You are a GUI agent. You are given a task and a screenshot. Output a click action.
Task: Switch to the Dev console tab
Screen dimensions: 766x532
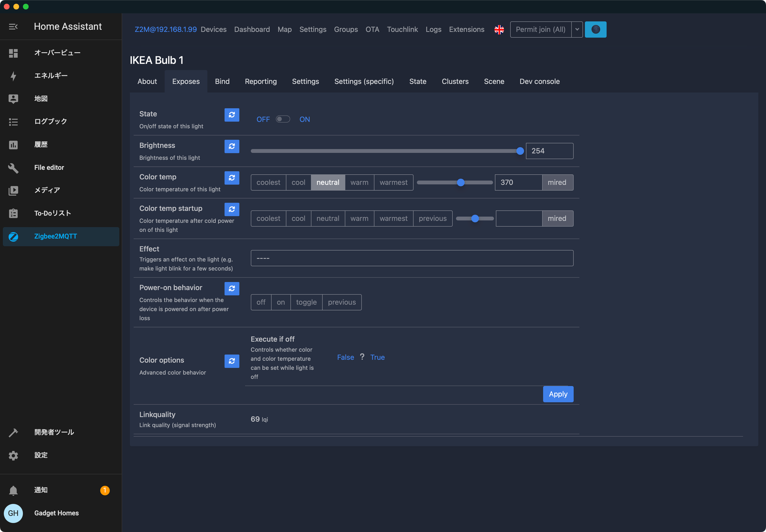click(539, 81)
